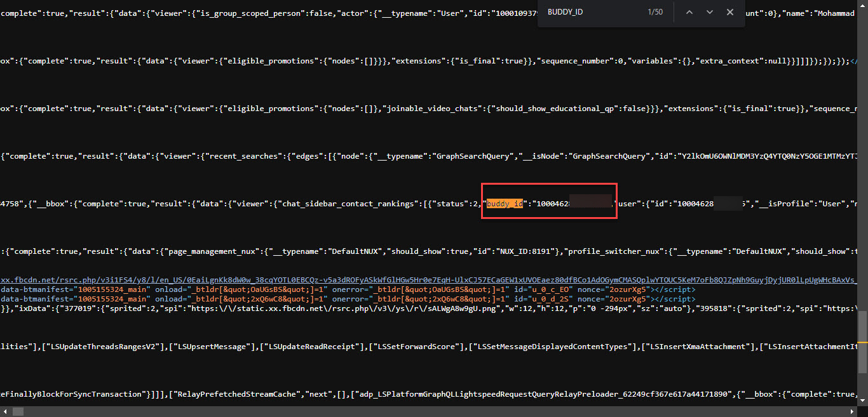Go to the previous search match
Viewport: 868px width, 417px height.
[x=689, y=13]
